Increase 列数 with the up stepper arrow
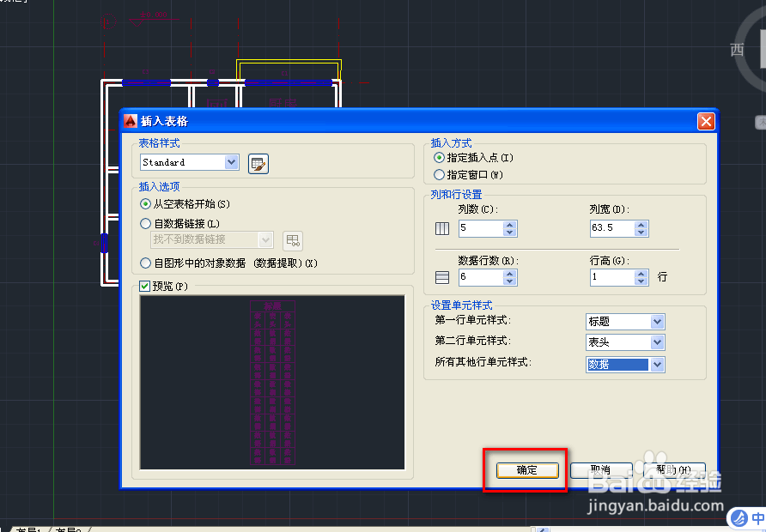The image size is (766, 532). [508, 223]
